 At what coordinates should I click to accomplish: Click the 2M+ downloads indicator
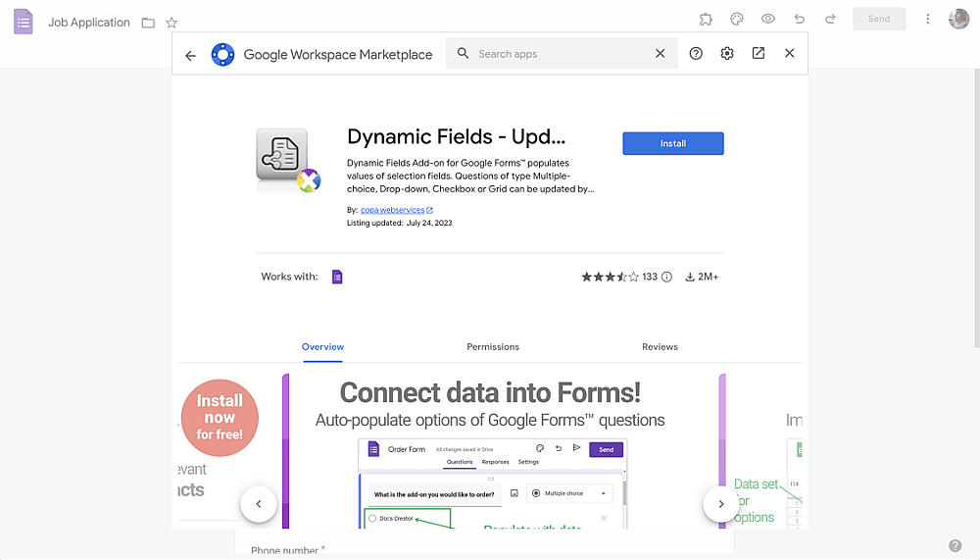coord(702,277)
